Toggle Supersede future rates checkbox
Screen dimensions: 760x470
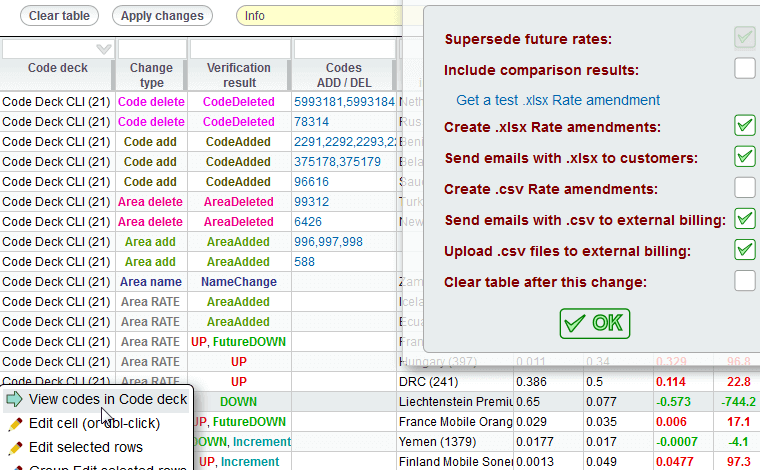click(x=744, y=37)
